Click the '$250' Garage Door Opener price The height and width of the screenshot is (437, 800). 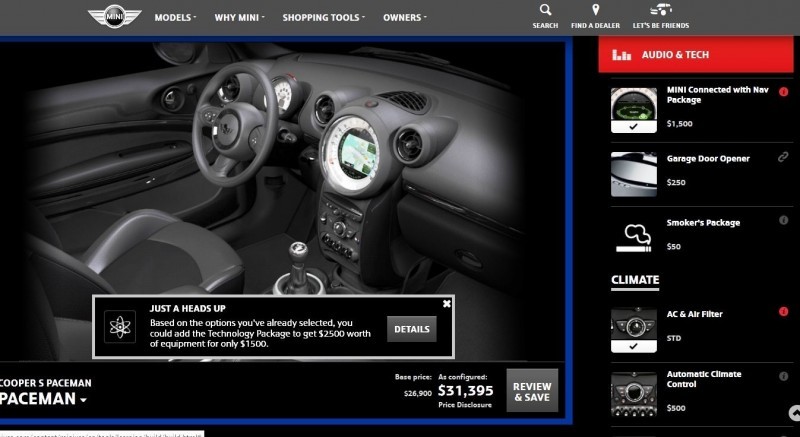676,182
